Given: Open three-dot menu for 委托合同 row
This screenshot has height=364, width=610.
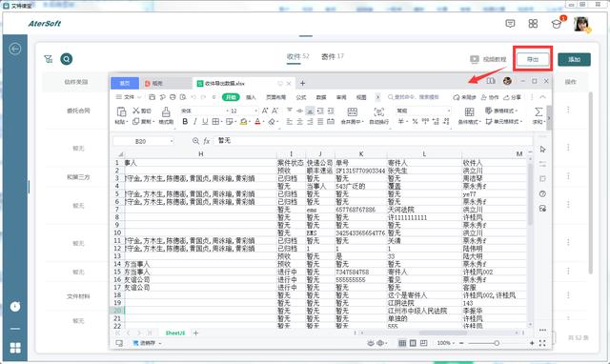Looking at the screenshot, I should pyautogui.click(x=568, y=110).
